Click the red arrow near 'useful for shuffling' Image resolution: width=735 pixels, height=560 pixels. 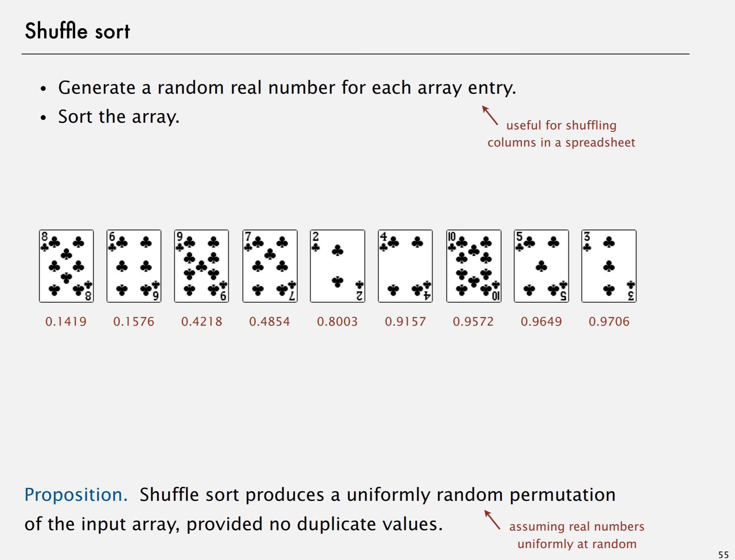click(x=490, y=116)
